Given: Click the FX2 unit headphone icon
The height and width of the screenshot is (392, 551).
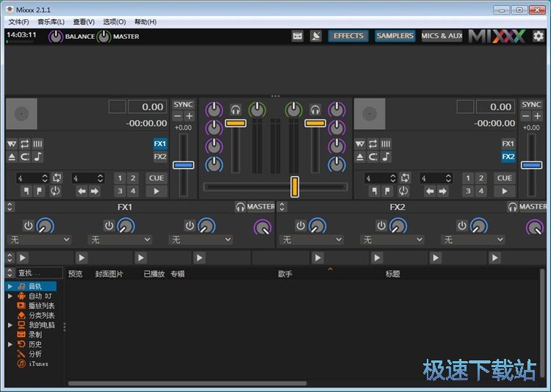Looking at the screenshot, I should tap(512, 207).
